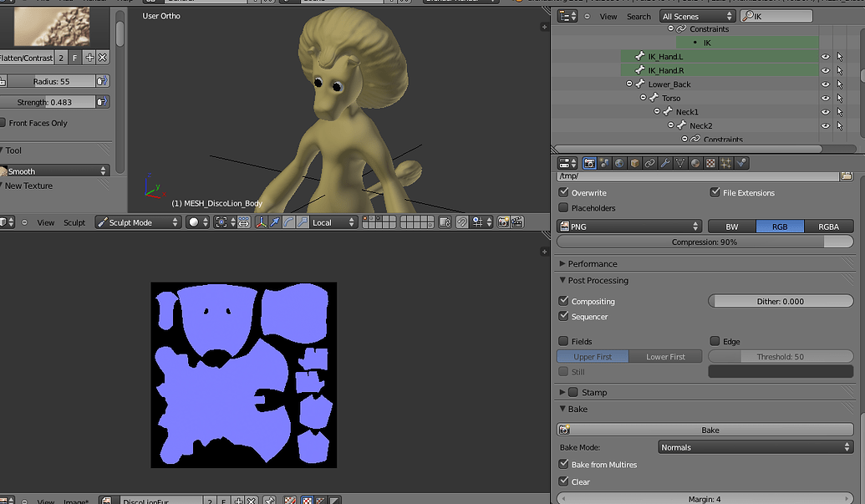Open the Bake Mode Normals dropdown
Screen dimensions: 865x504
click(756, 447)
